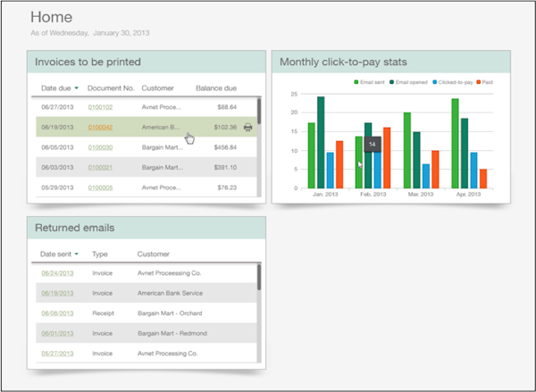Open invoice document 0100030
Image resolution: width=536 pixels, height=392 pixels.
[x=100, y=147]
